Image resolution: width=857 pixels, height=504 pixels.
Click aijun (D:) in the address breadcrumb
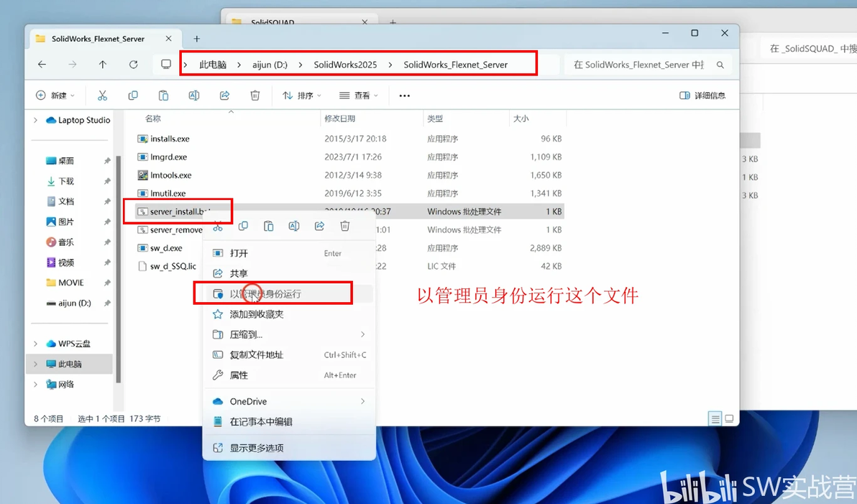pyautogui.click(x=270, y=65)
